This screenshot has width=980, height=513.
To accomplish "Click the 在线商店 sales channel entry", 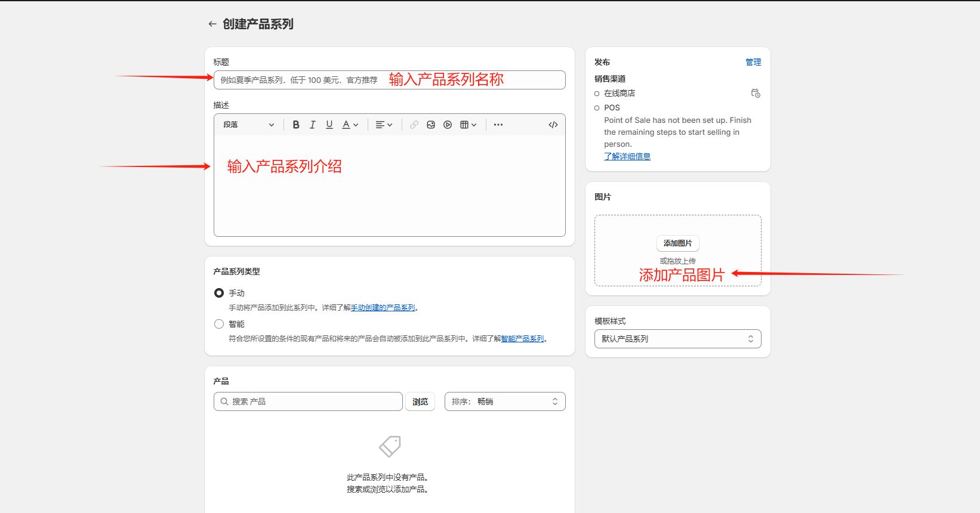I will (620, 93).
